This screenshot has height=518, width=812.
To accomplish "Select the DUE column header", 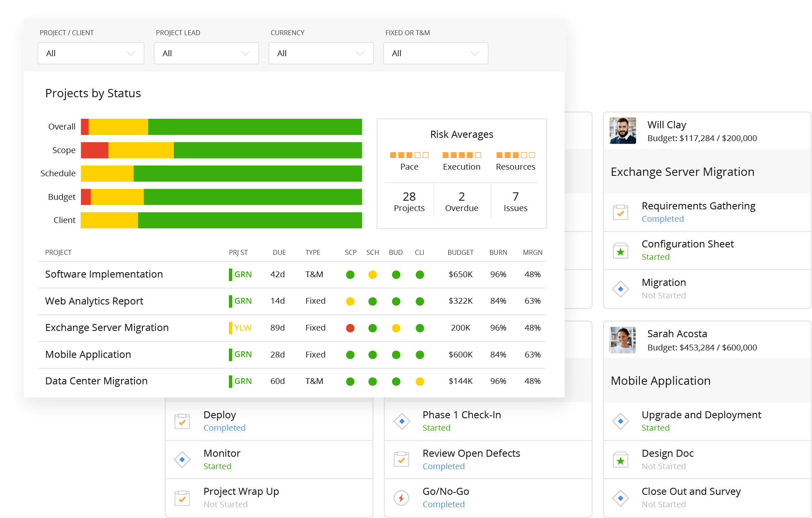I will pos(279,252).
